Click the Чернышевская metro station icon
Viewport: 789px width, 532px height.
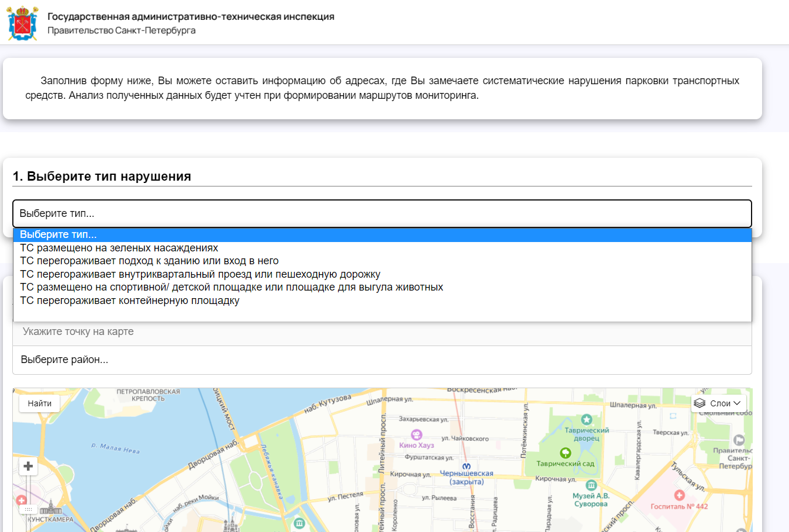coord(466,466)
